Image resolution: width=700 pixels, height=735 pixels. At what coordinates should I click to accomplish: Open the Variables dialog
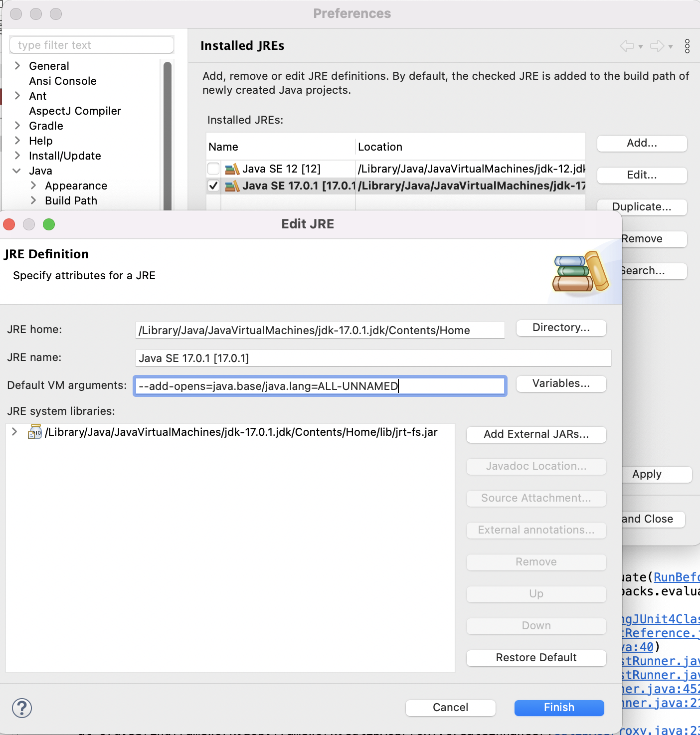pyautogui.click(x=560, y=383)
